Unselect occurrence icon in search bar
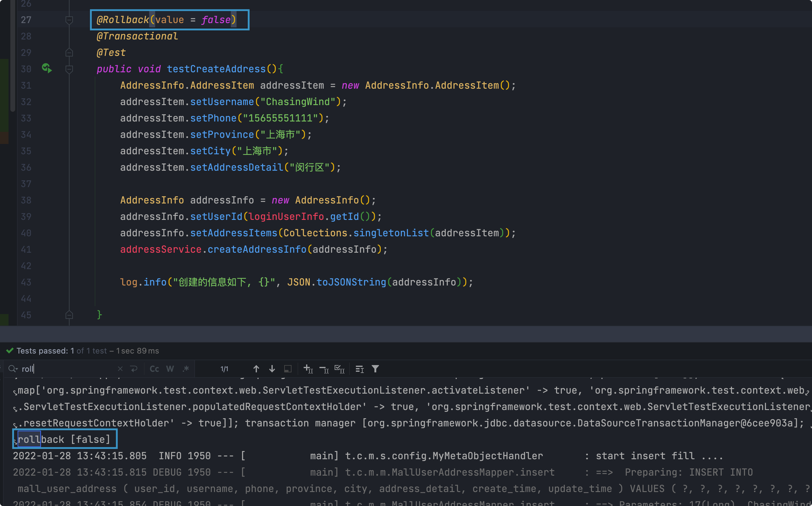 (324, 369)
